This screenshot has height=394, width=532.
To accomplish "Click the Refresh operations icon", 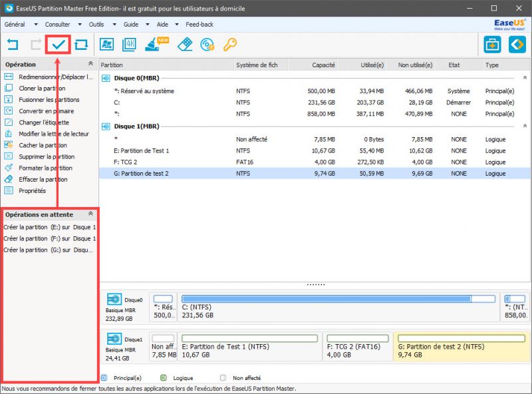I will (80, 44).
